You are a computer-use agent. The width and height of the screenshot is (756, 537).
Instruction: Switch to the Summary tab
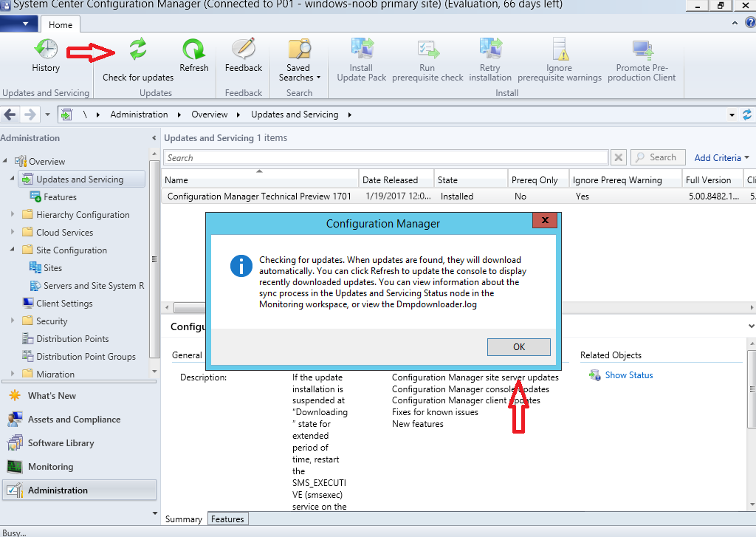pyautogui.click(x=184, y=519)
